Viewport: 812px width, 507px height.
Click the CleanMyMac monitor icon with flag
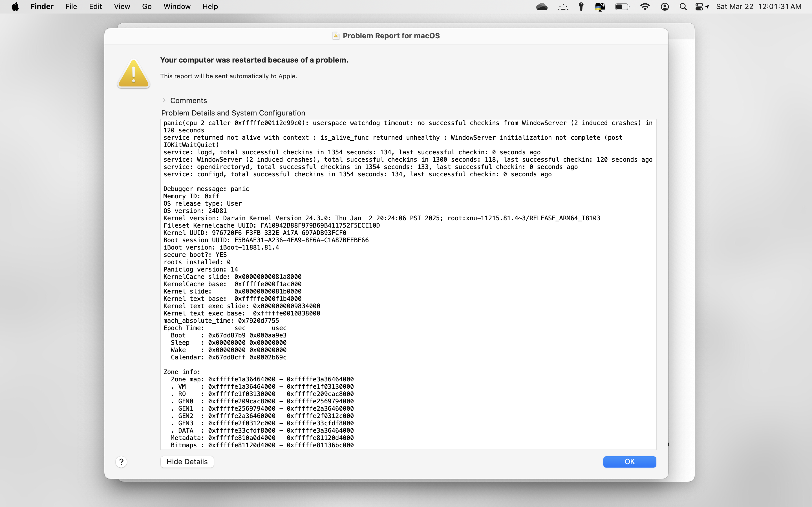[x=600, y=7]
